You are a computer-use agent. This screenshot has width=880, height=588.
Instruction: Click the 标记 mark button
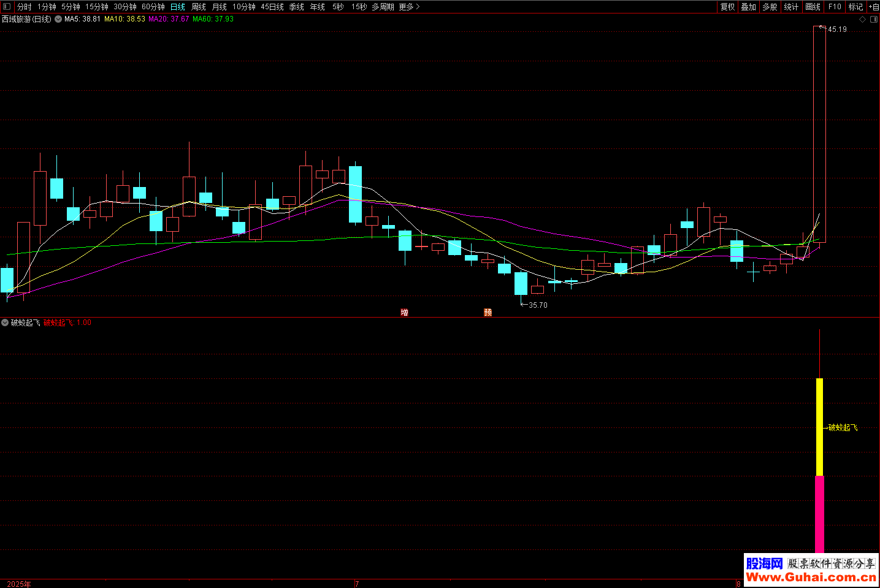click(856, 7)
